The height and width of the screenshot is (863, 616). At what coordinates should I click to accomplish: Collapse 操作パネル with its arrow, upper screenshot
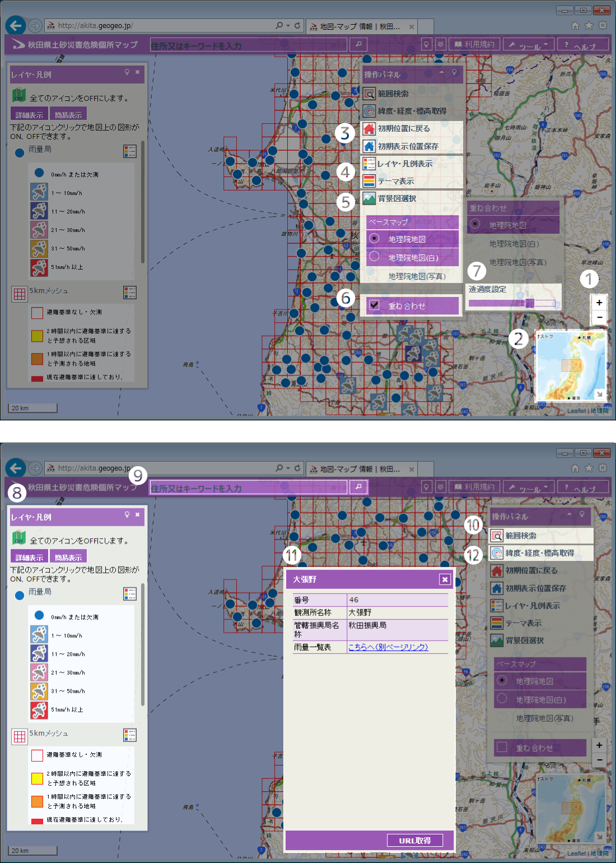(x=442, y=72)
